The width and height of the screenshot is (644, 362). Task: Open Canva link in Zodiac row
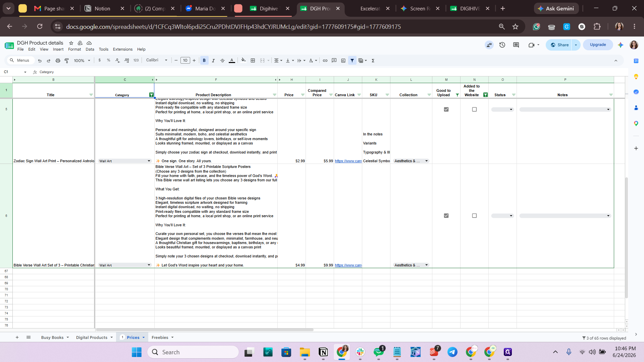[x=348, y=161]
